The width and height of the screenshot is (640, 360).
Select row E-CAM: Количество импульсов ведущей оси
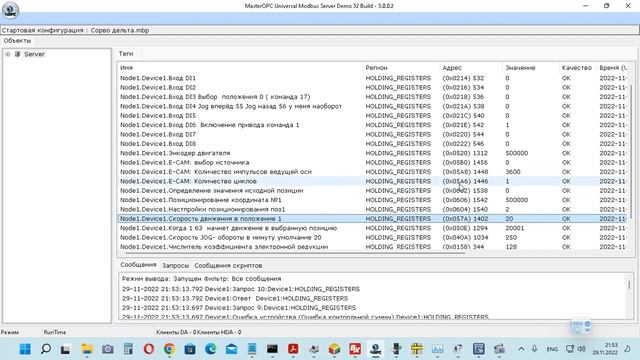coord(373,172)
